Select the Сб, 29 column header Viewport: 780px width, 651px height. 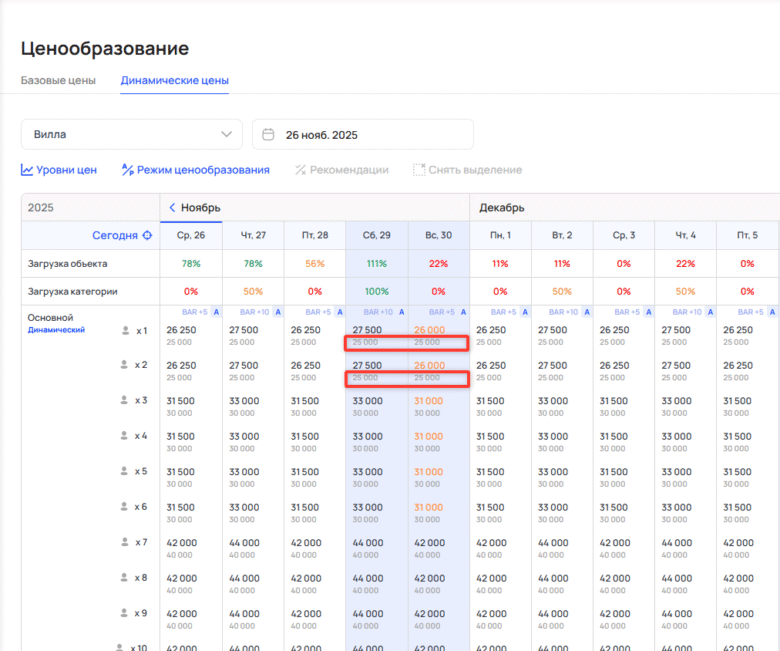tap(376, 235)
